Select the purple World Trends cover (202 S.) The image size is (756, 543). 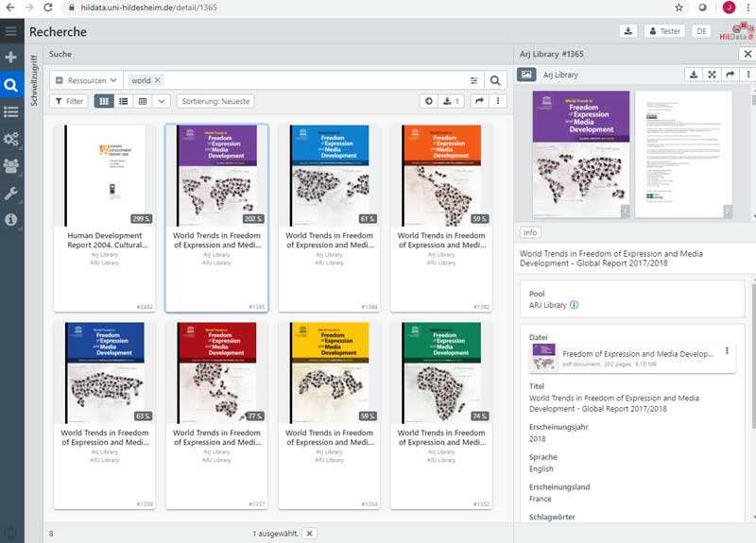tap(216, 176)
